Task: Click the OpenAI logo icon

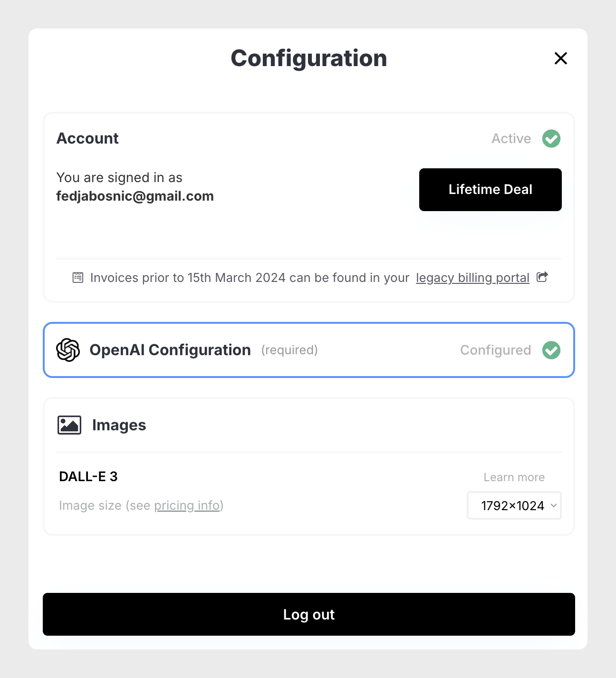Action: [x=68, y=350]
